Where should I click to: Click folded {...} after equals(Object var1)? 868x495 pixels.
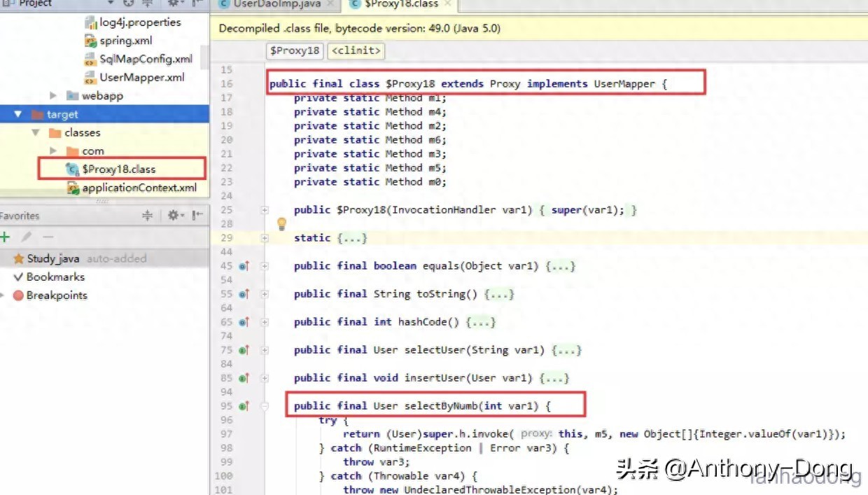pos(560,266)
